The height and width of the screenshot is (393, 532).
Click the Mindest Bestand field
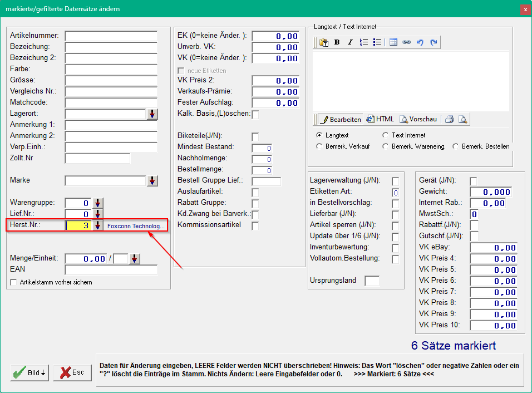(x=262, y=148)
